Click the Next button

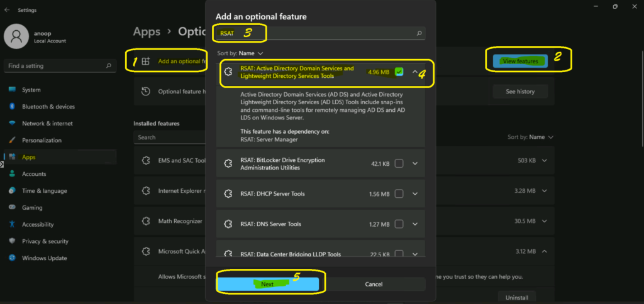tap(267, 284)
